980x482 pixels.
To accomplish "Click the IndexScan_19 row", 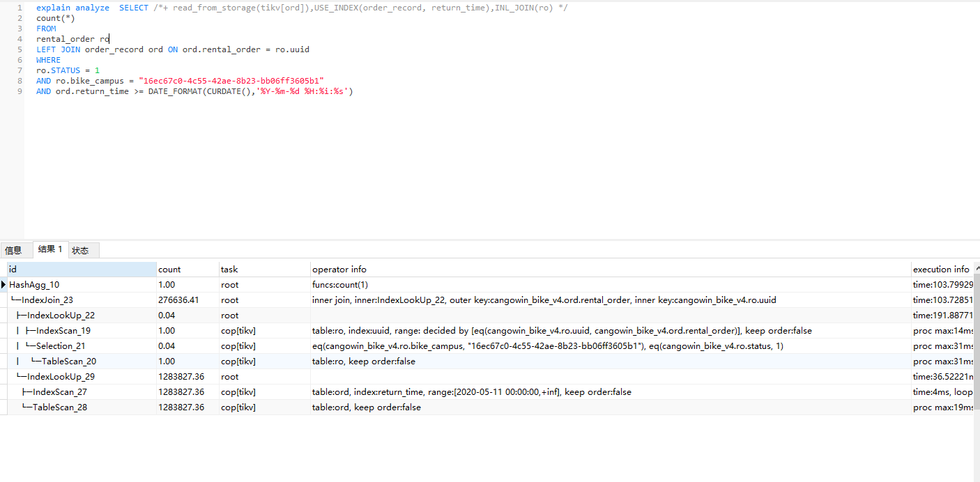I will pyautogui.click(x=63, y=331).
